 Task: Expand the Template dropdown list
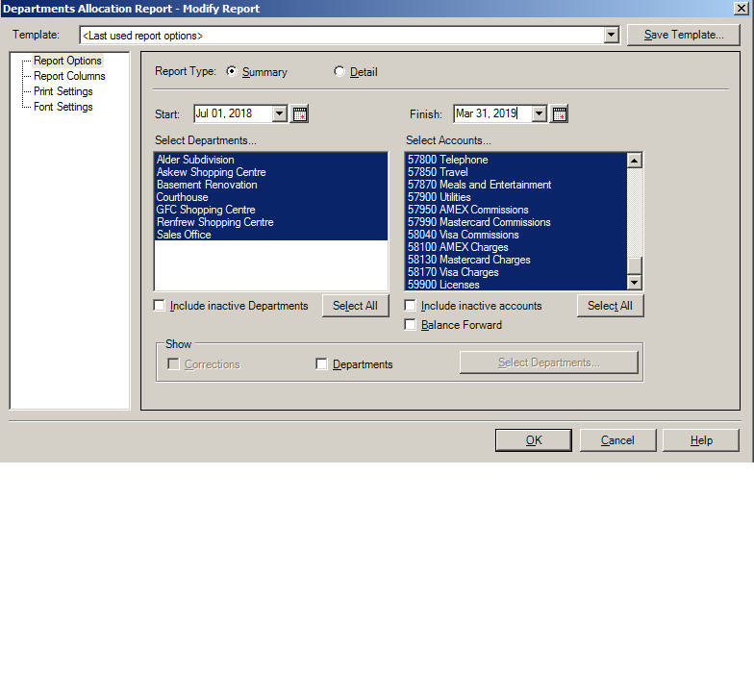tap(612, 35)
